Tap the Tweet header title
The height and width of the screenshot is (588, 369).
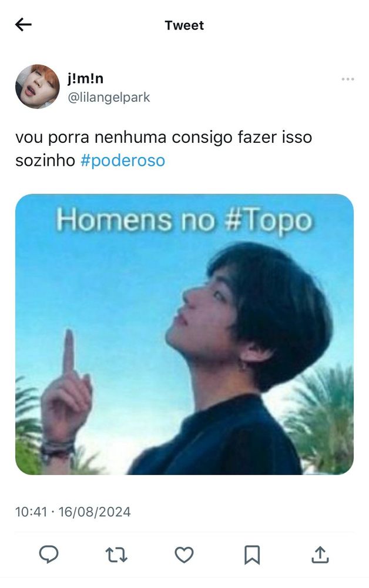click(184, 25)
